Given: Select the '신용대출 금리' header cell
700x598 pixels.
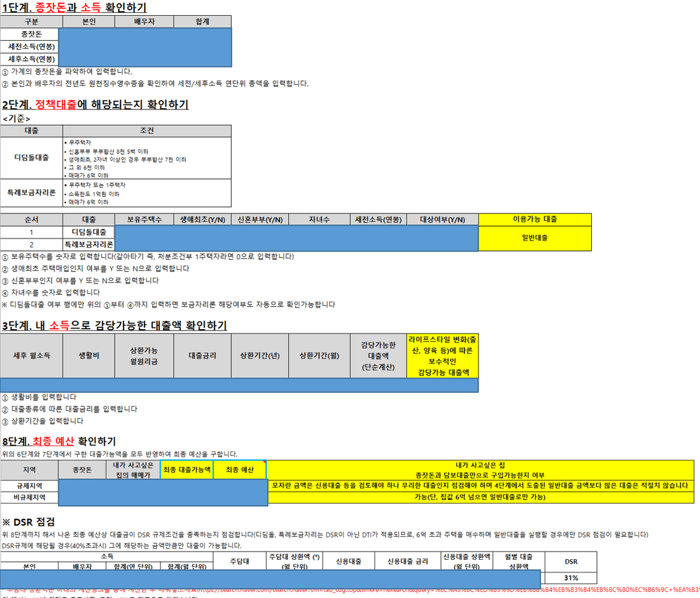Looking at the screenshot, I should pyautogui.click(x=407, y=561).
